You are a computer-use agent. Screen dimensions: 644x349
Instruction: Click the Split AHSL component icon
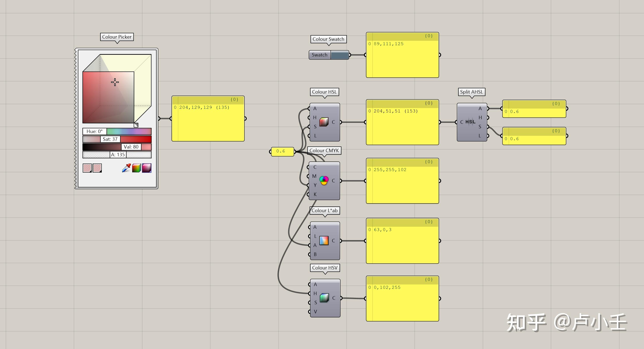(470, 122)
